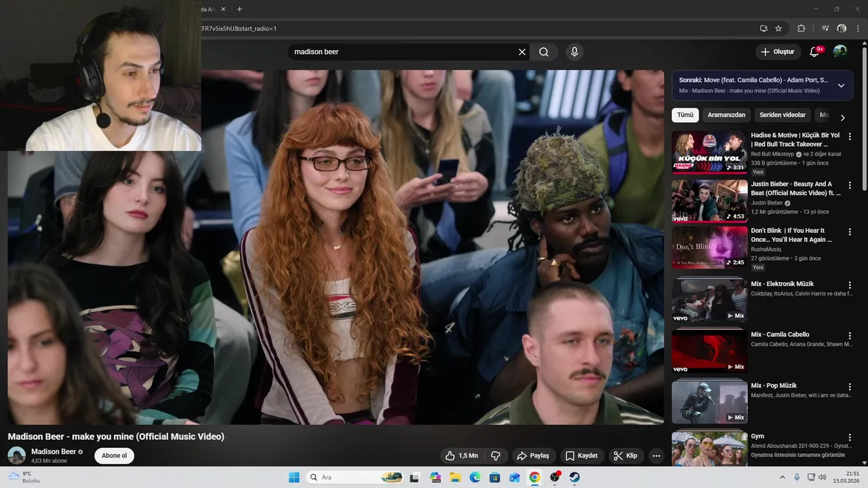Viewport: 868px width, 488px height.
Task: Open Steam from taskbar
Action: pyautogui.click(x=574, y=477)
